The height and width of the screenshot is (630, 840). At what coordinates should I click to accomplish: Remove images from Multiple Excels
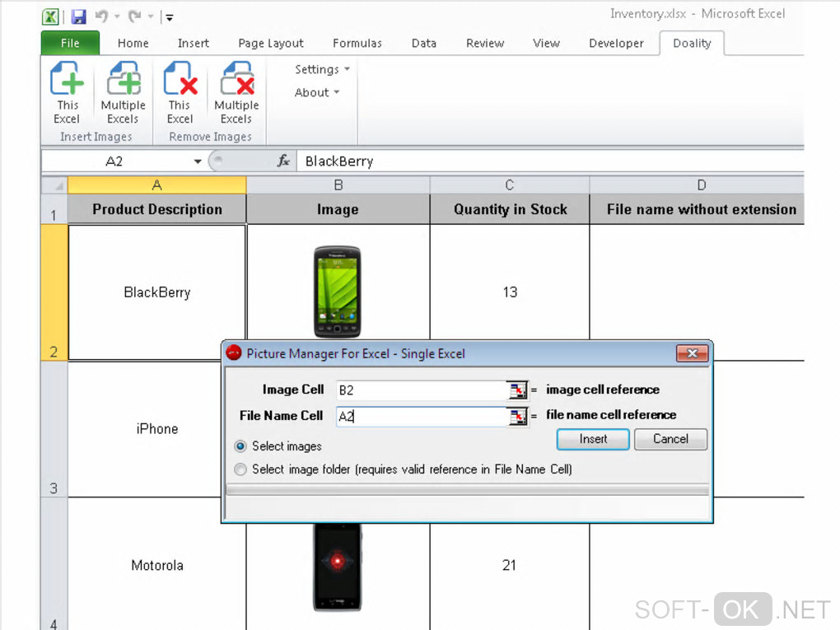pos(236,93)
